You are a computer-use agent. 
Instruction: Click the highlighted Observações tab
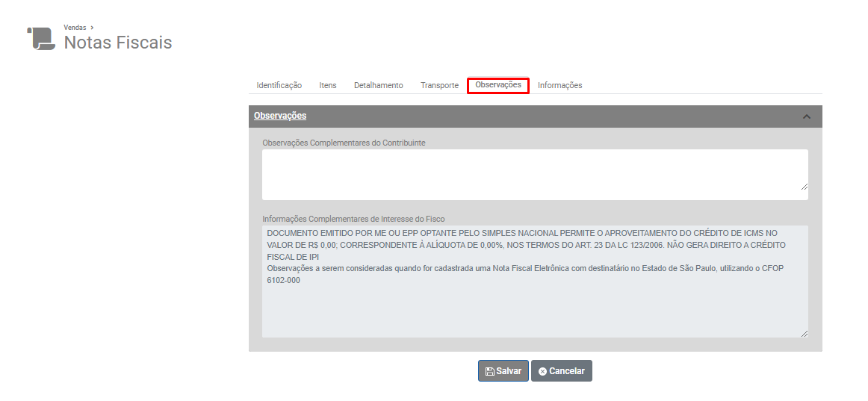[x=498, y=85]
